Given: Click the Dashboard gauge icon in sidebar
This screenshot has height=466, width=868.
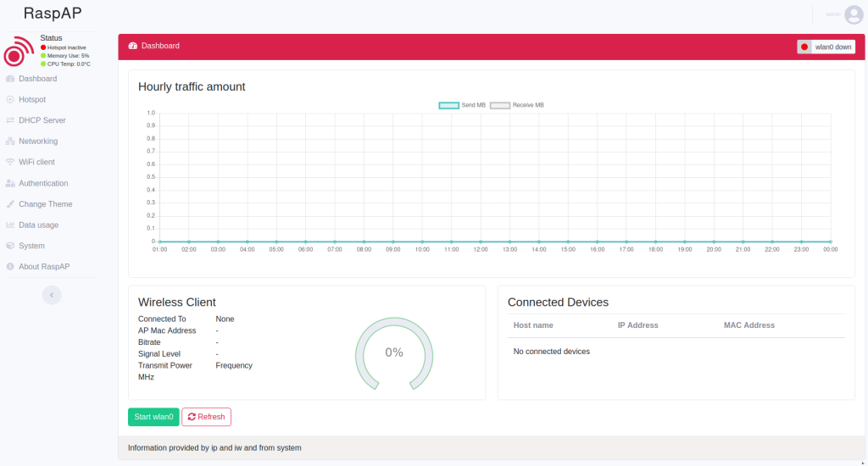Looking at the screenshot, I should 10,79.
